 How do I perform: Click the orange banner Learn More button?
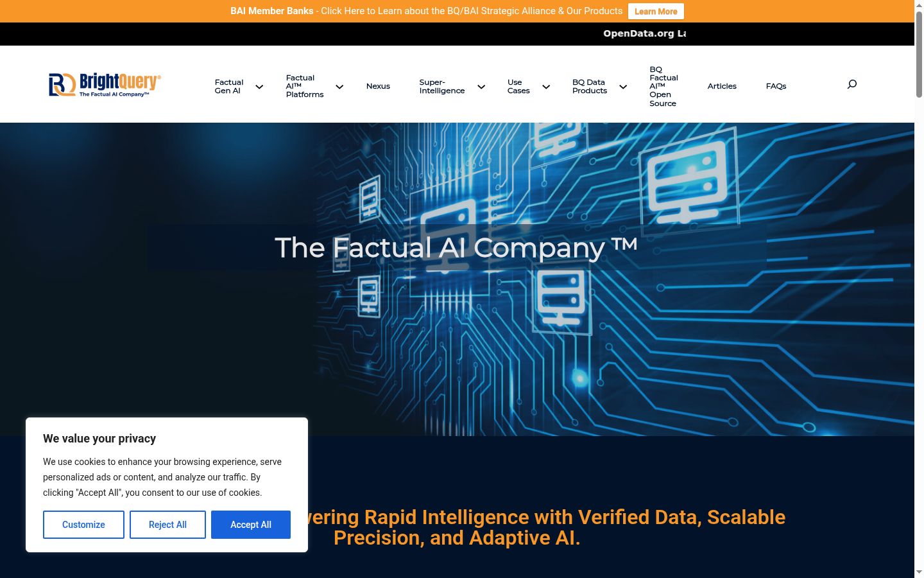[656, 12]
